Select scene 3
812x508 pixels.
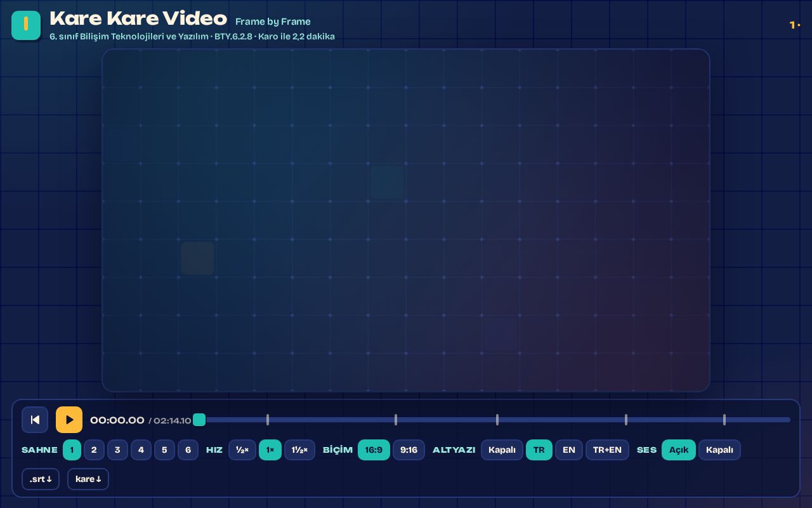point(117,450)
